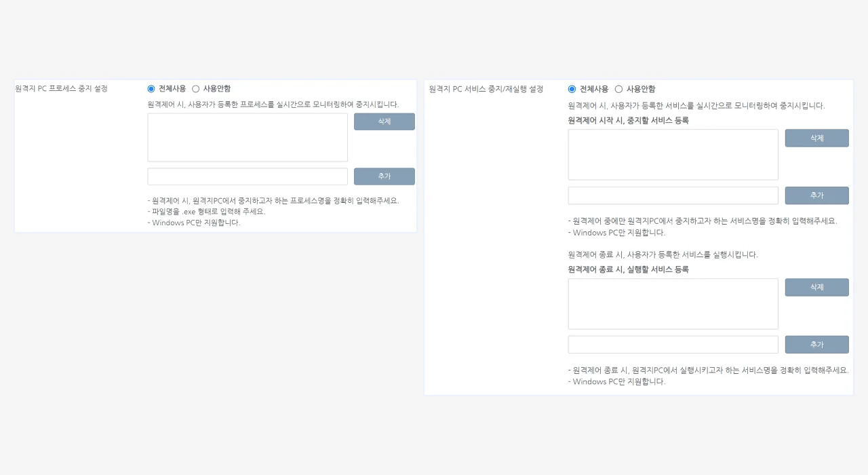Click the 추가 button for process registration
The height and width of the screenshot is (475, 868).
click(x=384, y=176)
